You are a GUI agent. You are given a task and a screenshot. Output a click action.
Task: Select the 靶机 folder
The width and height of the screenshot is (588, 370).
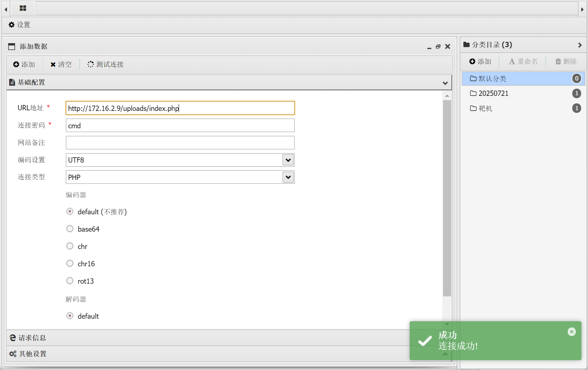tap(523, 109)
